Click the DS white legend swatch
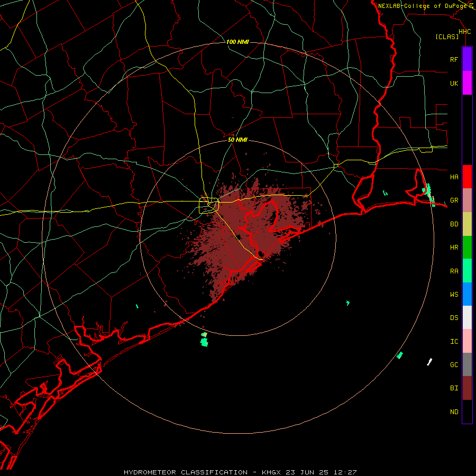The height and width of the screenshot is (476, 476). point(467,317)
